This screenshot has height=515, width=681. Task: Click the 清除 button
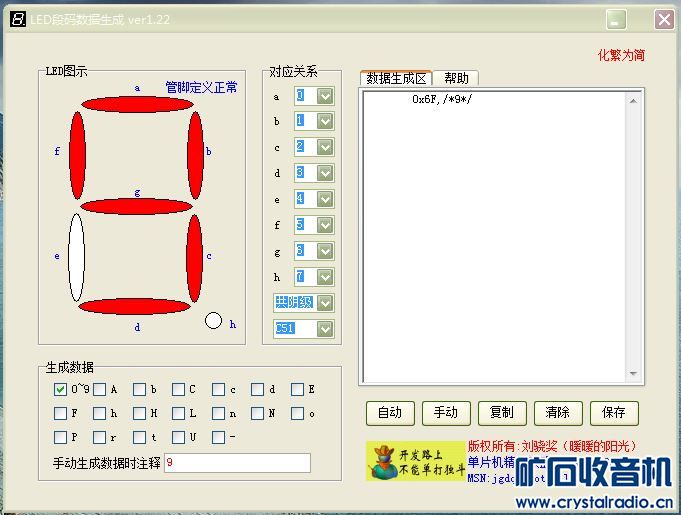pyautogui.click(x=558, y=413)
